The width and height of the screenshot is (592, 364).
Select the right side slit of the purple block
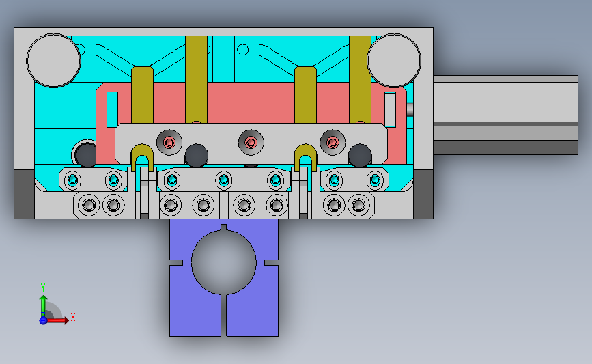click(271, 262)
